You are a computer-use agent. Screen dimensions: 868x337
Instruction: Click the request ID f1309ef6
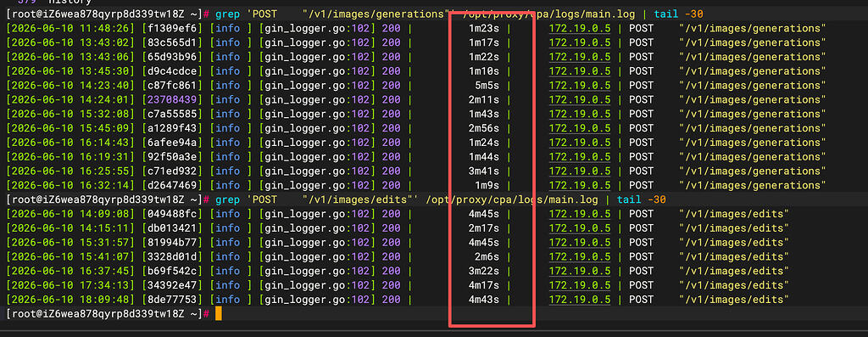pyautogui.click(x=173, y=28)
